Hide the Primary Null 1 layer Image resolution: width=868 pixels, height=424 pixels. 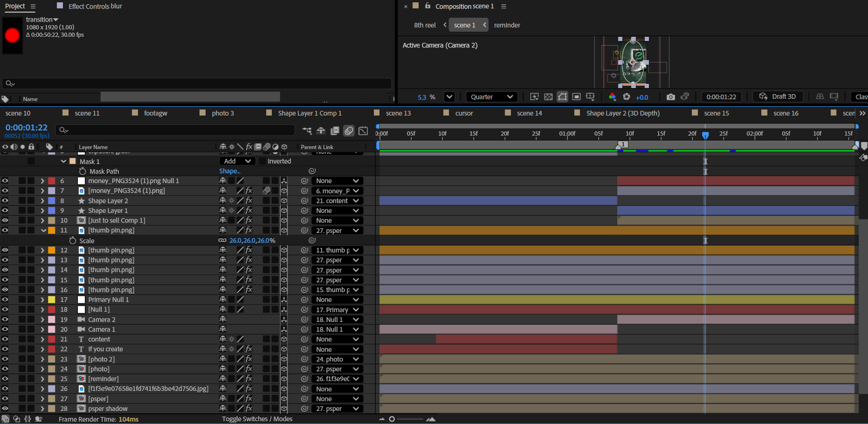click(x=5, y=300)
